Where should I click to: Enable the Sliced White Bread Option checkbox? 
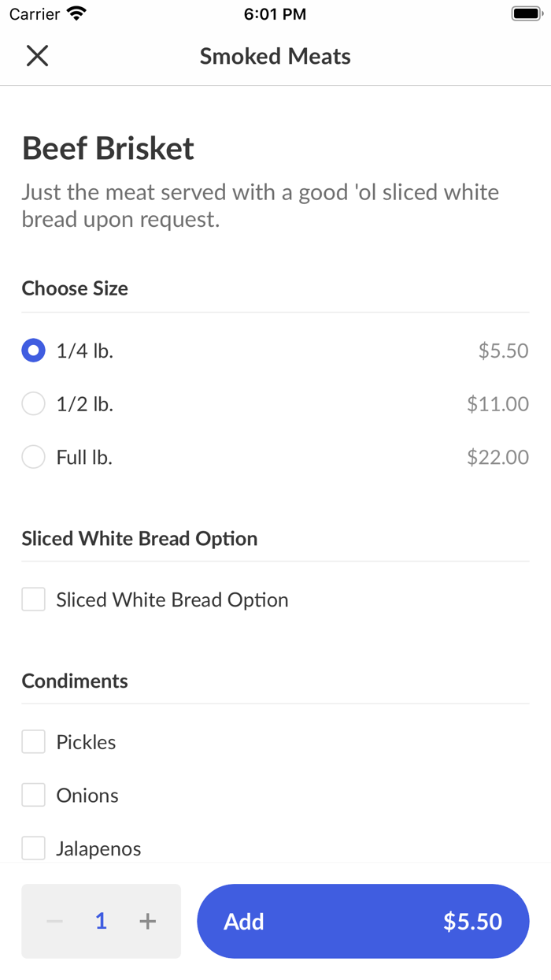(33, 599)
